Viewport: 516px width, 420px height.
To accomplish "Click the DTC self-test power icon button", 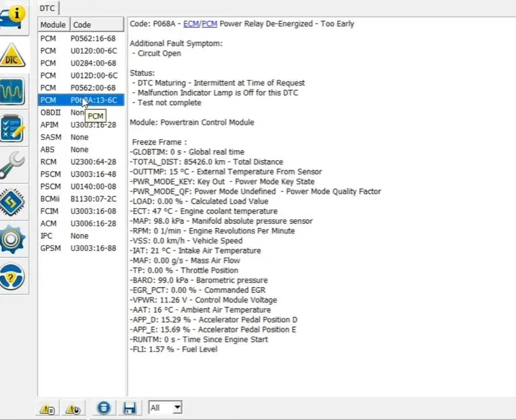I will [73, 408].
